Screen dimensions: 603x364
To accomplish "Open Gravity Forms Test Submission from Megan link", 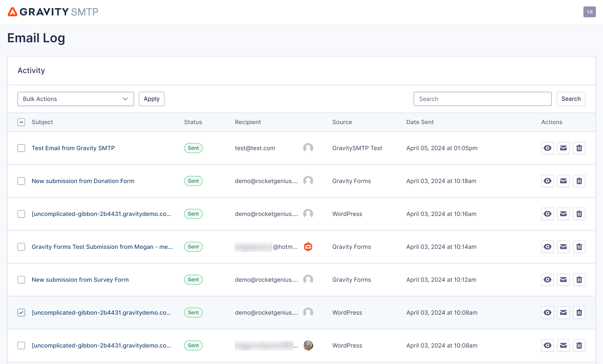I will (102, 247).
